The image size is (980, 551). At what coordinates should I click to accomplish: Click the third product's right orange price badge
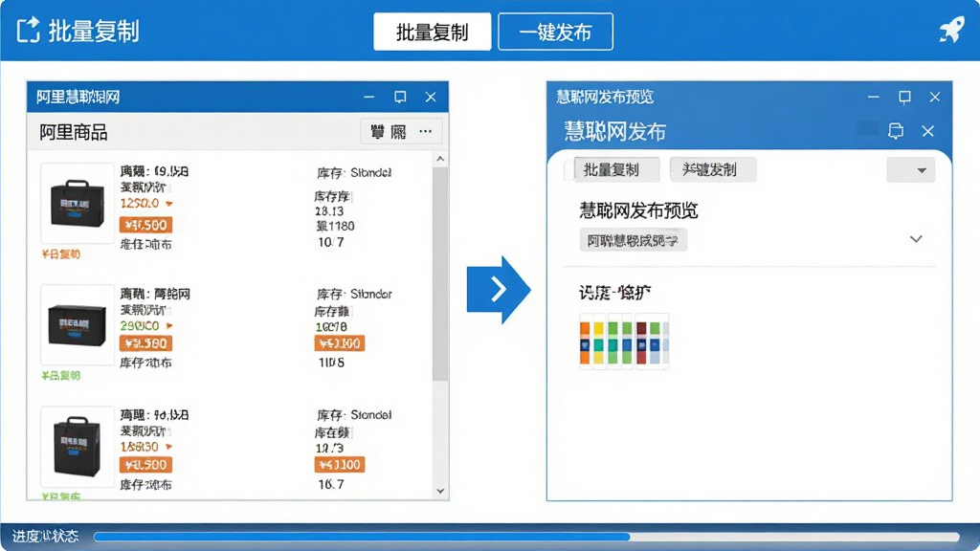pos(340,465)
